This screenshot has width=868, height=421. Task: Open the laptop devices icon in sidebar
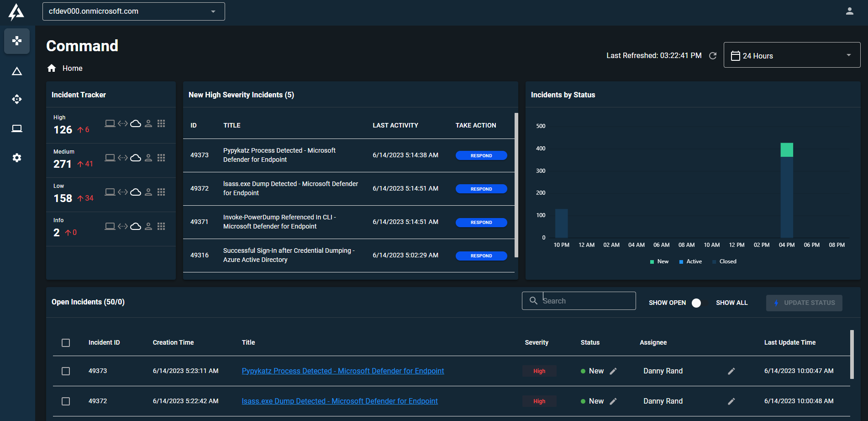click(17, 128)
